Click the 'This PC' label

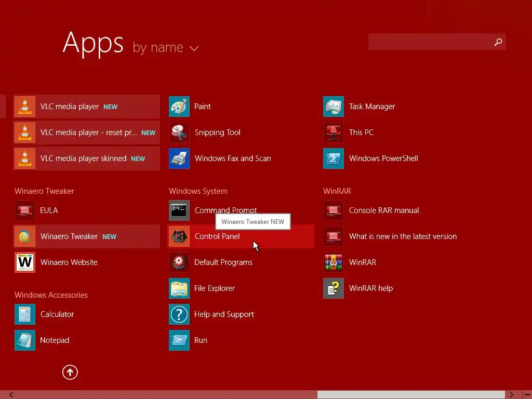coord(362,132)
